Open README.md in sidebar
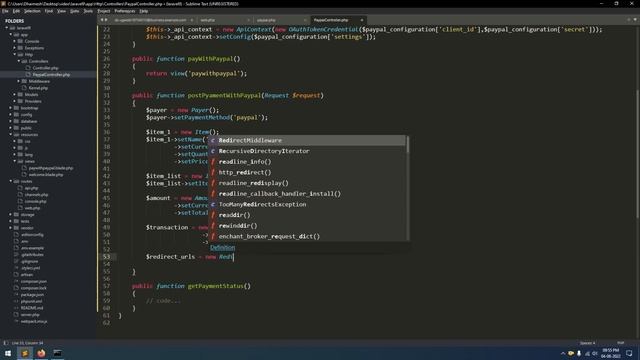Screen dimensions: 640x360 [x=32, y=308]
